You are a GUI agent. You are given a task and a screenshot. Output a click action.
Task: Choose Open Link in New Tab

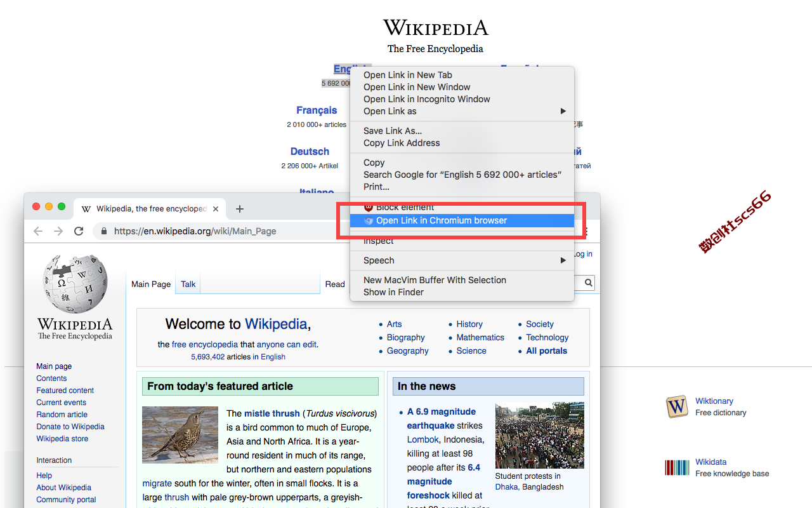pyautogui.click(x=462, y=75)
